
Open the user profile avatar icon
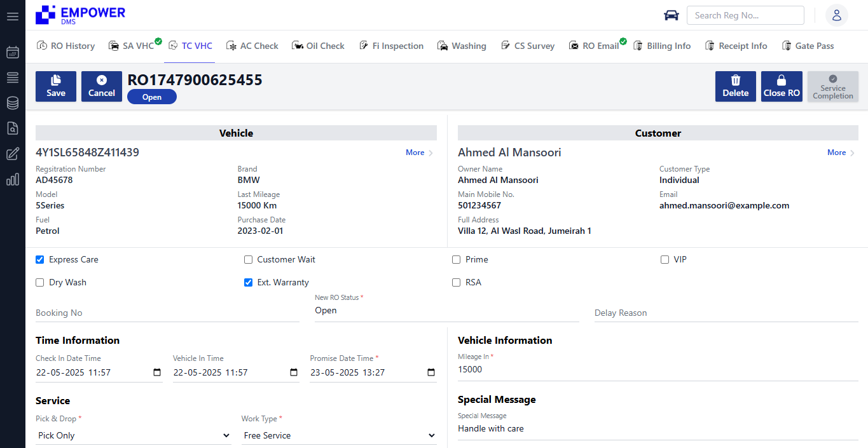pos(836,15)
